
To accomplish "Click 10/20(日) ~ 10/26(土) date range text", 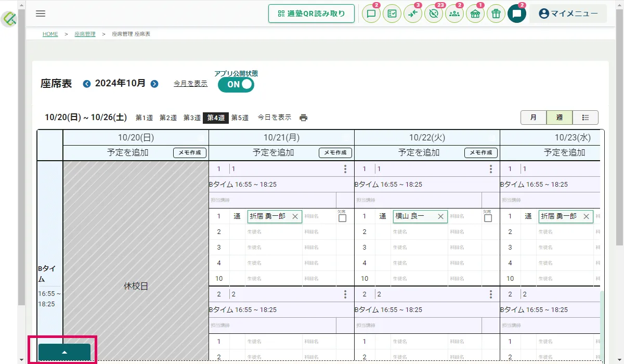I will point(86,118).
